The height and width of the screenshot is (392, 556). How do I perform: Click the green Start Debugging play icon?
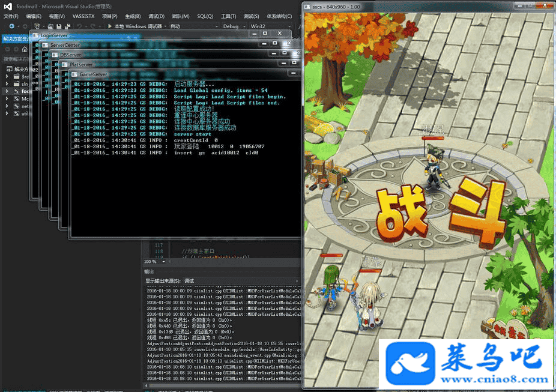point(110,26)
